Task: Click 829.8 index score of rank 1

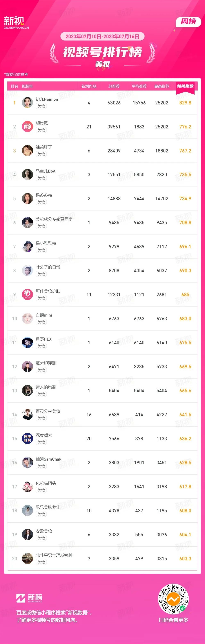Action: pyautogui.click(x=185, y=103)
